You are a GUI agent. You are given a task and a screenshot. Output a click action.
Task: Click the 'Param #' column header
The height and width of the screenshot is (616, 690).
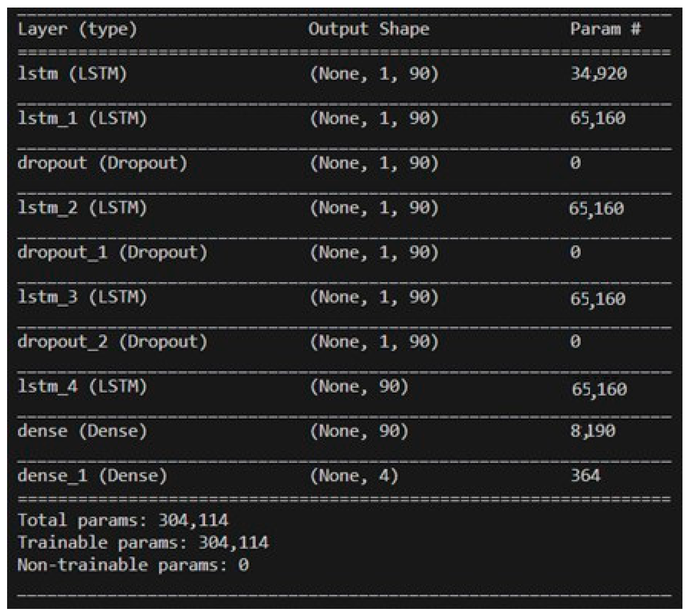(605, 29)
